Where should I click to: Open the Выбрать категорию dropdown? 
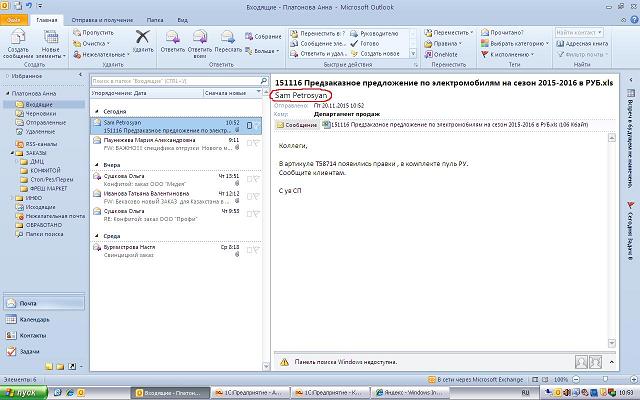click(515, 43)
